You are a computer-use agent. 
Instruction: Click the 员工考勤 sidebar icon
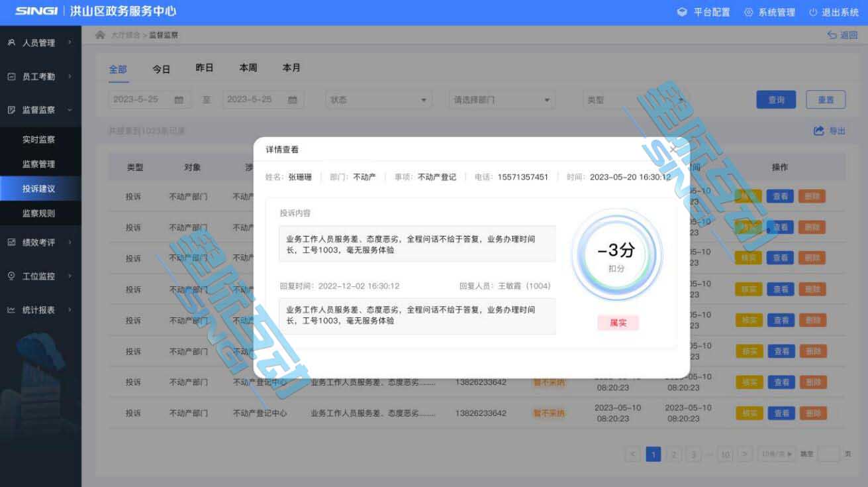pos(11,77)
